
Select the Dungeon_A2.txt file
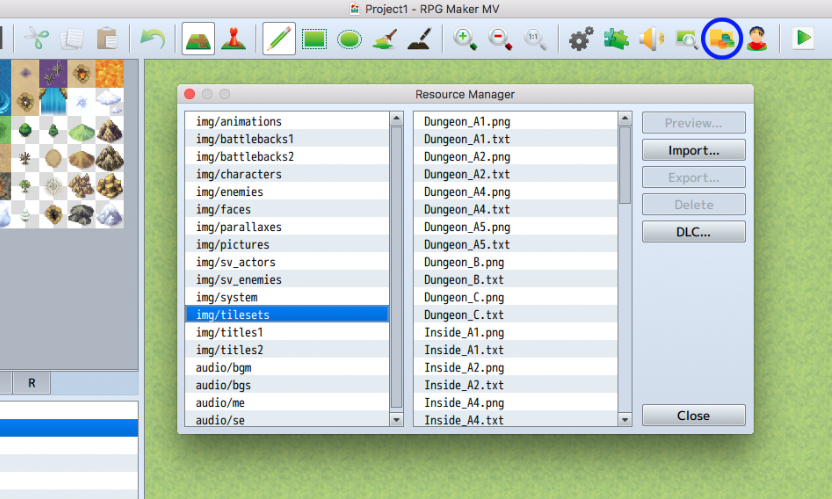click(x=515, y=174)
